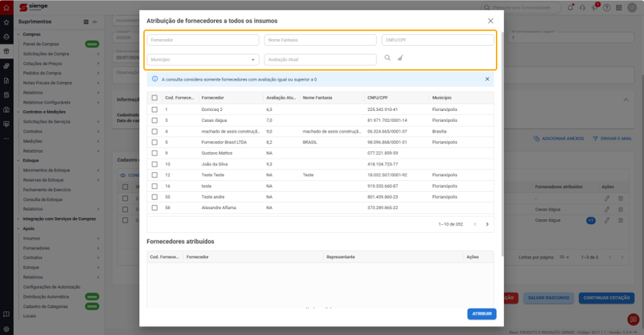Screen dimensions: 644x335
Task: Open Cadastro de Categorias menu item
Action: 45,307
